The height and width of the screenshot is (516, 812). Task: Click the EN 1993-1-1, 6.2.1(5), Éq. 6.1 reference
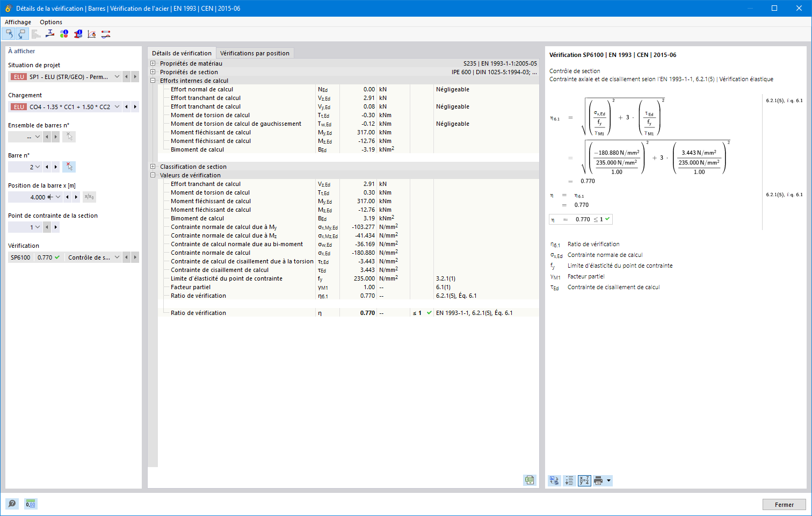point(474,313)
